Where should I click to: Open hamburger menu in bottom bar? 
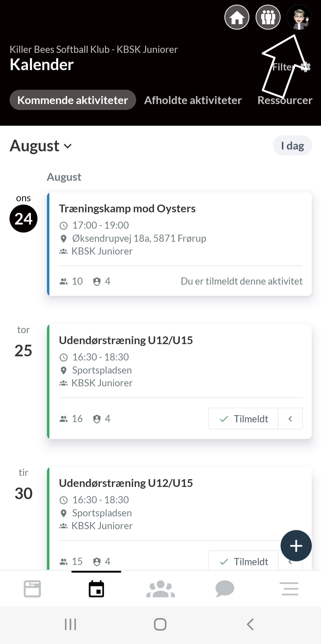[x=290, y=589]
